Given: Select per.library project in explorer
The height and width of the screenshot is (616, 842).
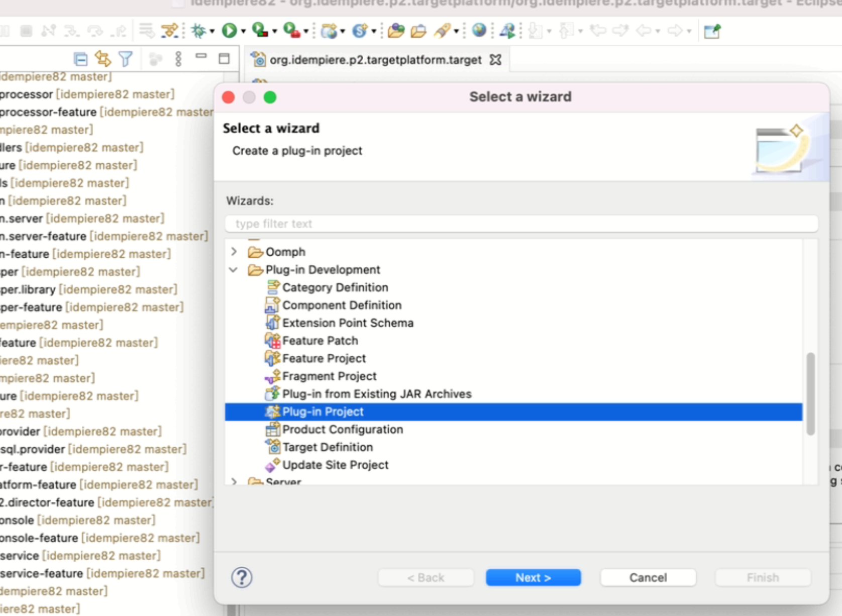Looking at the screenshot, I should coord(89,289).
